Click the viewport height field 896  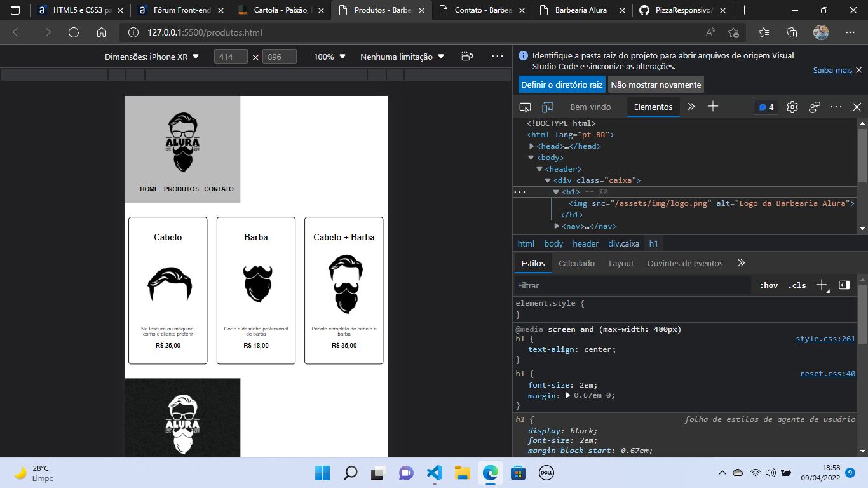[x=280, y=57]
